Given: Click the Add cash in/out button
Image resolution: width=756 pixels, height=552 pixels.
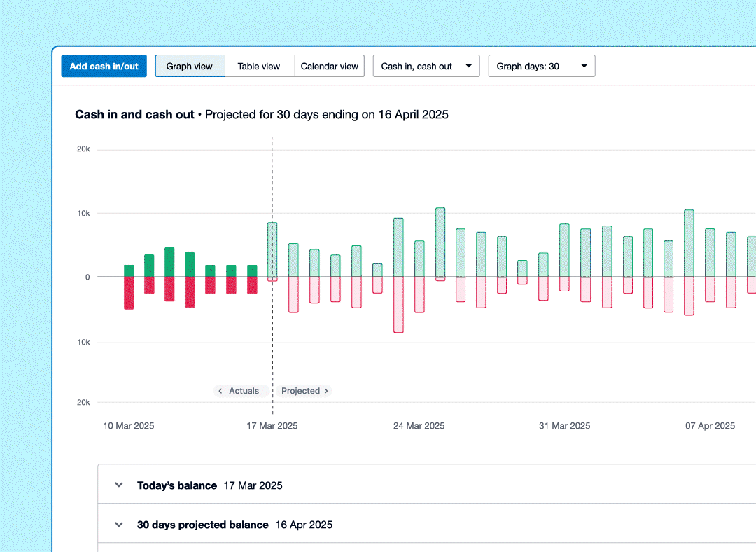Looking at the screenshot, I should point(104,67).
